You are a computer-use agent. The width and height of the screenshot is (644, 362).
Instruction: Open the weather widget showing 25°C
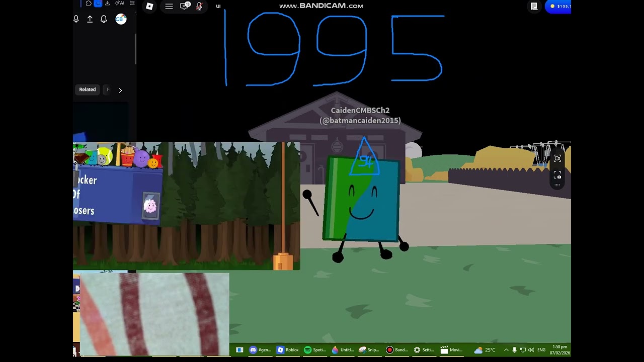click(485, 350)
